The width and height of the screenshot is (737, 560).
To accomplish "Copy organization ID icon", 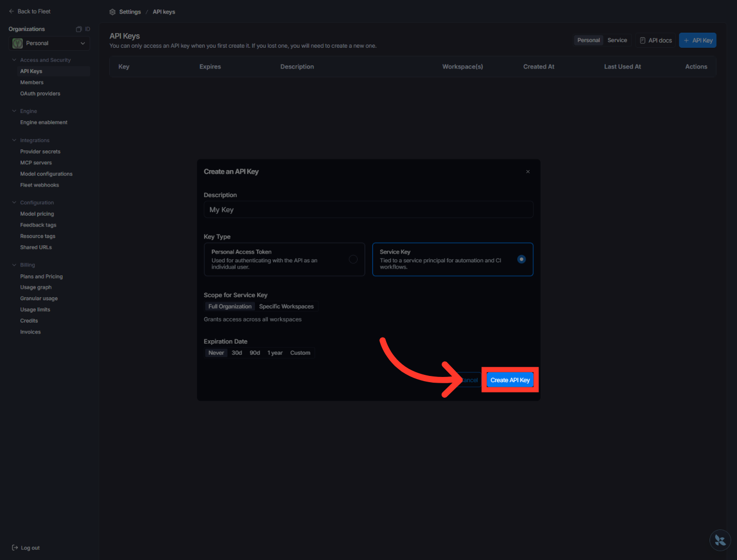I will tap(79, 29).
